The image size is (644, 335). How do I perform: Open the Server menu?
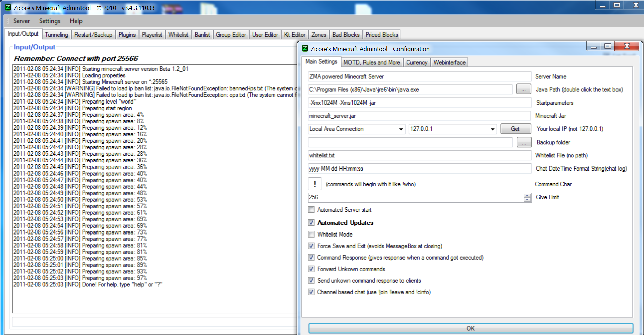21,21
